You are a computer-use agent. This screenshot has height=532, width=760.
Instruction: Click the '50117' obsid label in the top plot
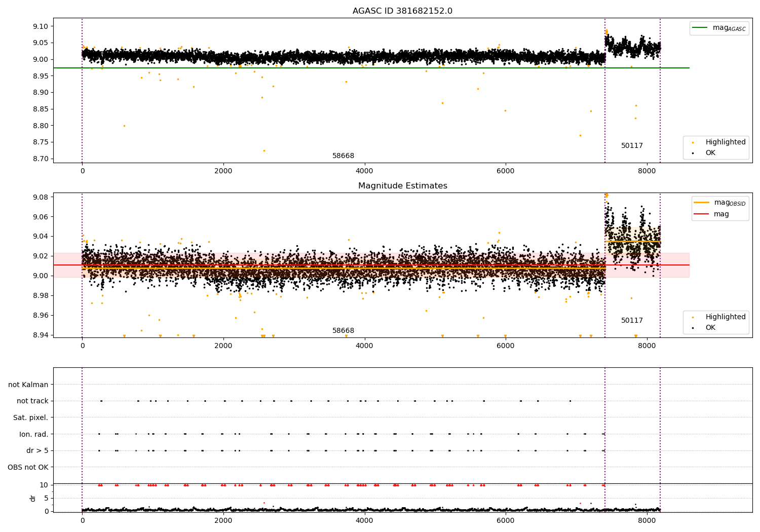[x=632, y=146]
